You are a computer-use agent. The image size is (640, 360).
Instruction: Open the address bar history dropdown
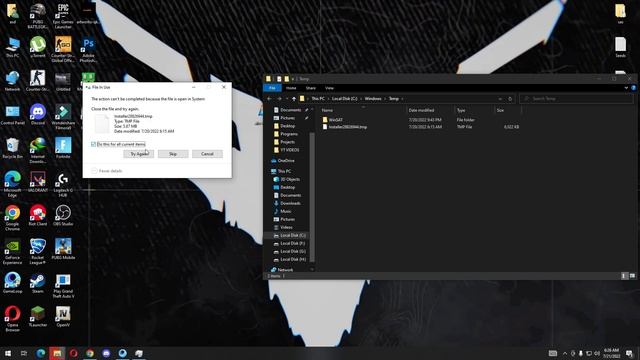[x=500, y=99]
